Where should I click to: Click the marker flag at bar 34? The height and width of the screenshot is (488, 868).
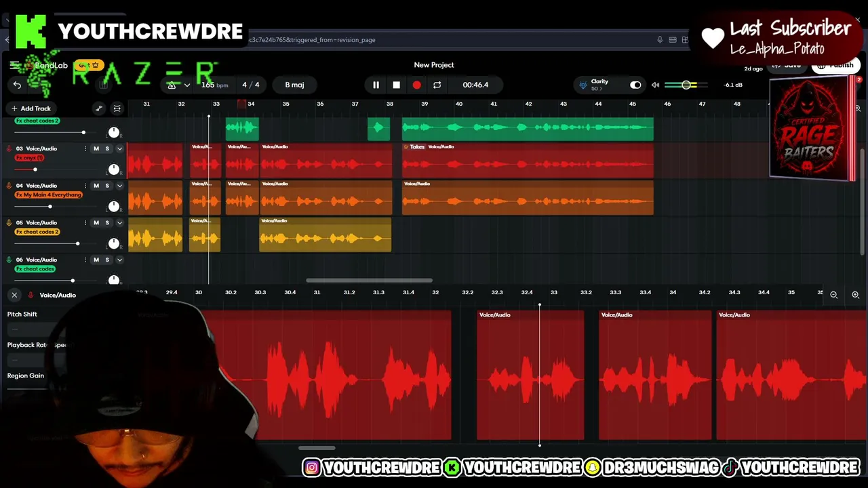241,104
